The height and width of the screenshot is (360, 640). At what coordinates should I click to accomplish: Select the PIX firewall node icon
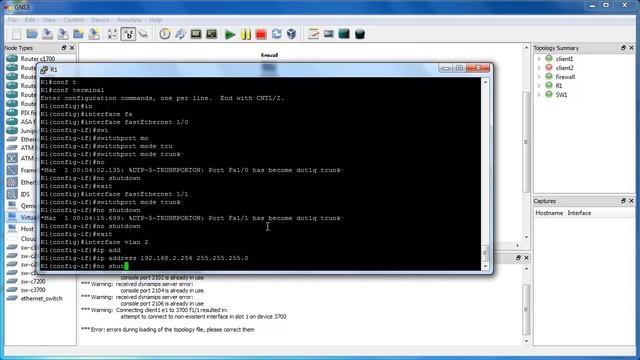point(12,112)
